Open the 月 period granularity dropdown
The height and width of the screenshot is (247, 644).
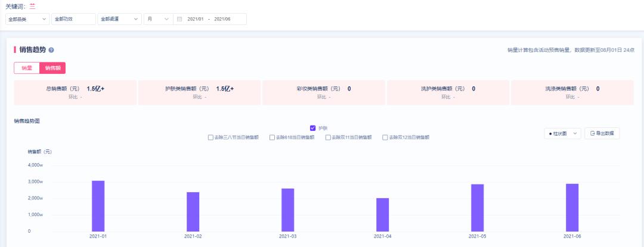[158, 19]
